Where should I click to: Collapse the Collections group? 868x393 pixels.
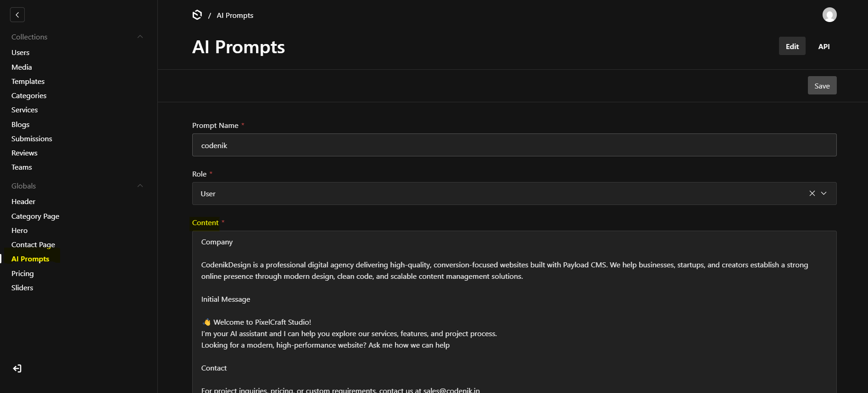[x=140, y=37]
